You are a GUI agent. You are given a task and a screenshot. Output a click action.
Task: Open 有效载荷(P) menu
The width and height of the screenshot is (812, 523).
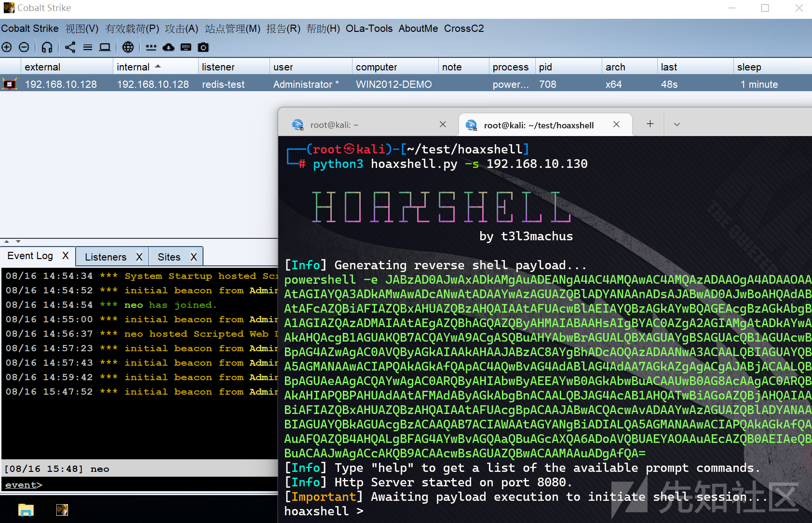[132, 28]
